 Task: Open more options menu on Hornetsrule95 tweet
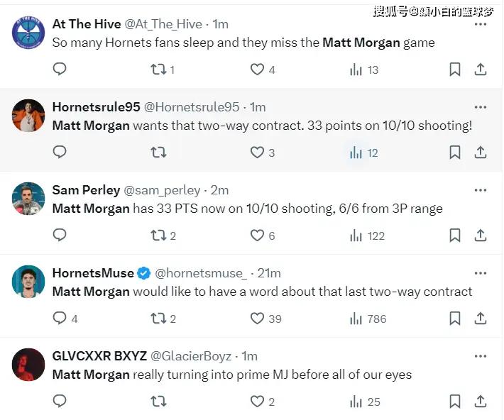click(481, 107)
